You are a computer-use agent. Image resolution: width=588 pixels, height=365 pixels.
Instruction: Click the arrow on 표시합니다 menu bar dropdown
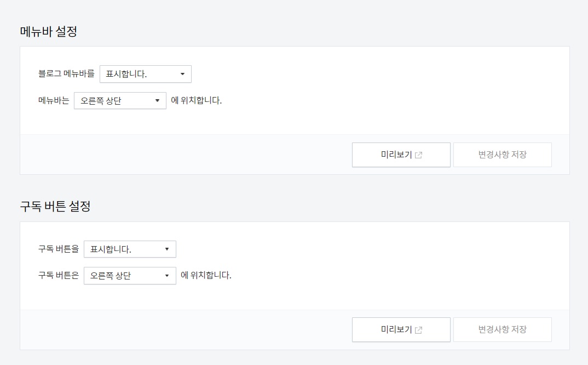click(x=183, y=74)
